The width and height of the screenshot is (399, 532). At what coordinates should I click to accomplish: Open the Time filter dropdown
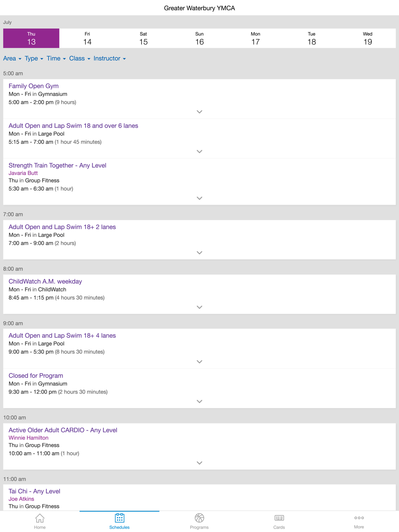[x=56, y=59]
